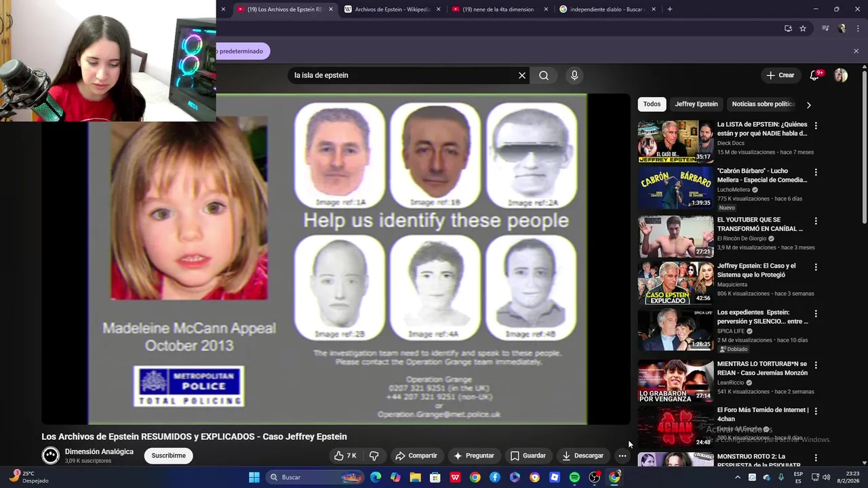
Task: Click the Descargar button
Action: [x=583, y=455]
